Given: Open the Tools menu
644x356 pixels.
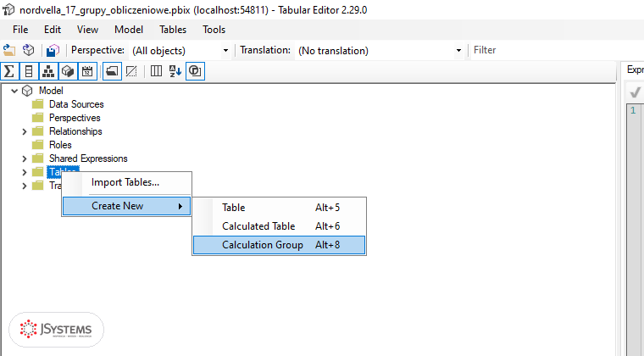Looking at the screenshot, I should click(x=214, y=30).
